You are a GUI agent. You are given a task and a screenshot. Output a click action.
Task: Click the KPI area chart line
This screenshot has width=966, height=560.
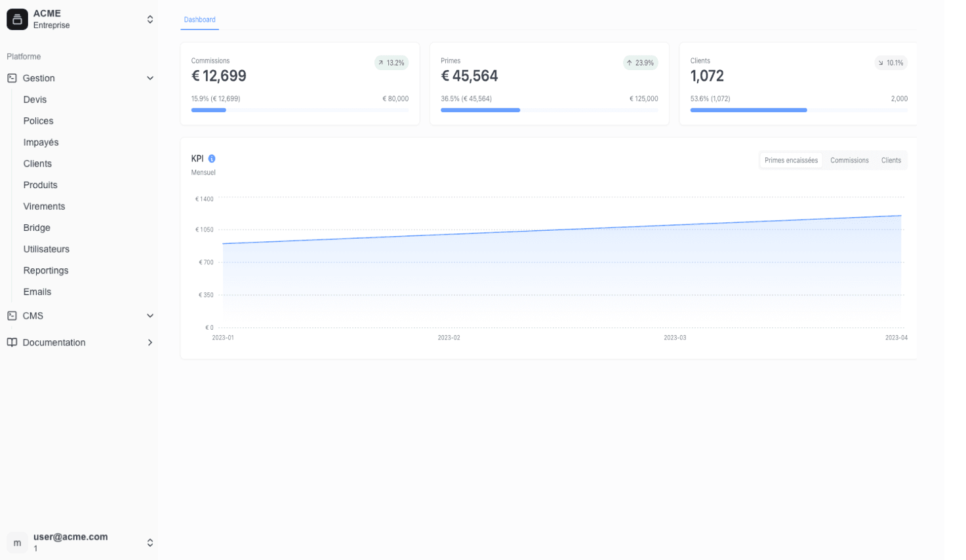click(562, 230)
